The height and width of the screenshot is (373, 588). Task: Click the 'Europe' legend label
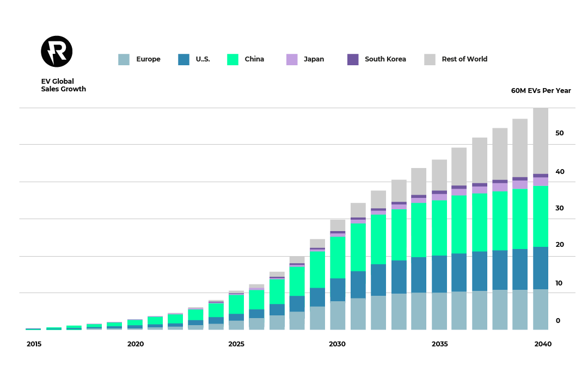(148, 59)
